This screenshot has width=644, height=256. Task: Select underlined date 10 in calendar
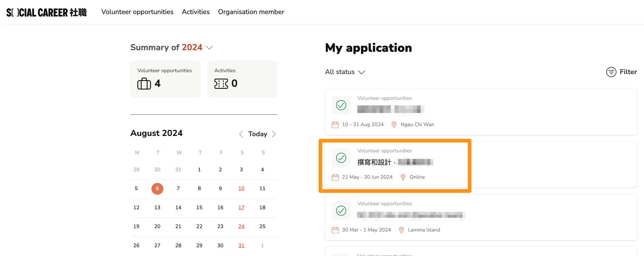241,189
